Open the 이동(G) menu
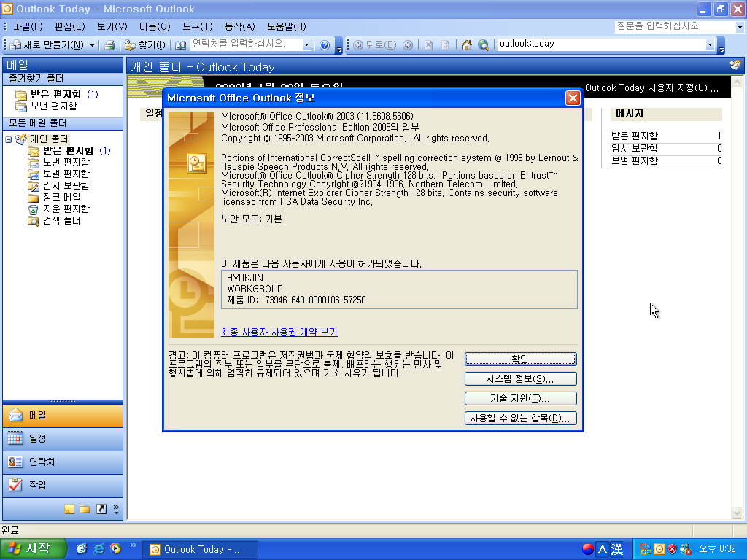The width and height of the screenshot is (747, 560). (155, 27)
